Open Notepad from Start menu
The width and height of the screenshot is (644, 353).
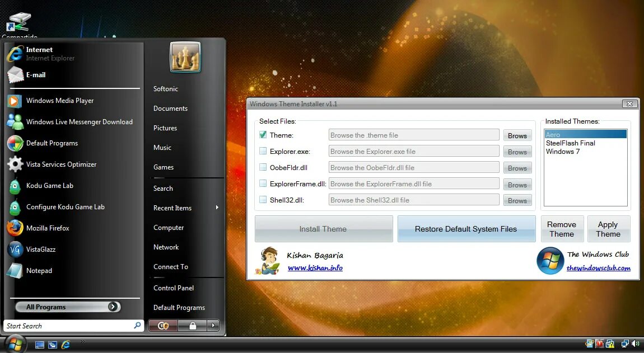(x=74, y=271)
